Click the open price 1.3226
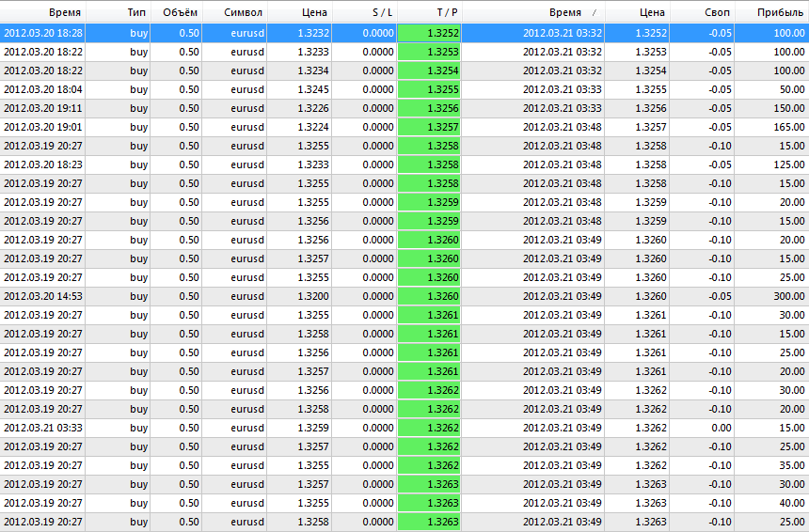The image size is (809, 532). click(x=313, y=108)
